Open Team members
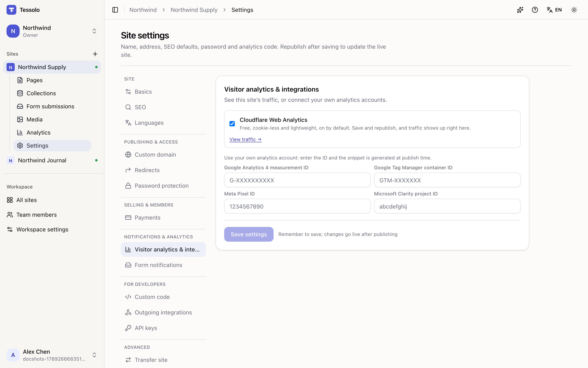Screen dimensions: 588x368 coord(52,215)
